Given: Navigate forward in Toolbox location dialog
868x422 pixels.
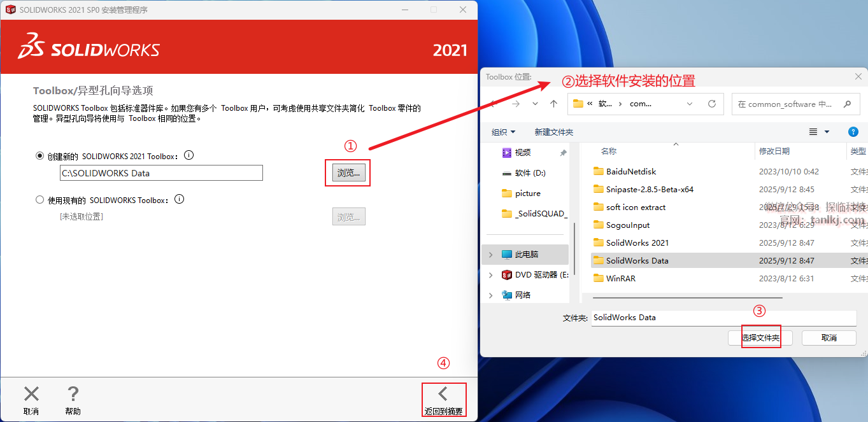Looking at the screenshot, I should coord(516,104).
